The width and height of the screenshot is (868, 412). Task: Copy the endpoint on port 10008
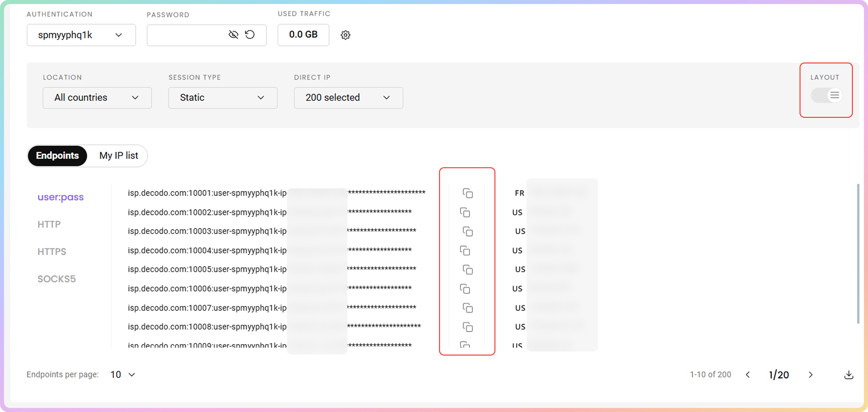(x=467, y=327)
